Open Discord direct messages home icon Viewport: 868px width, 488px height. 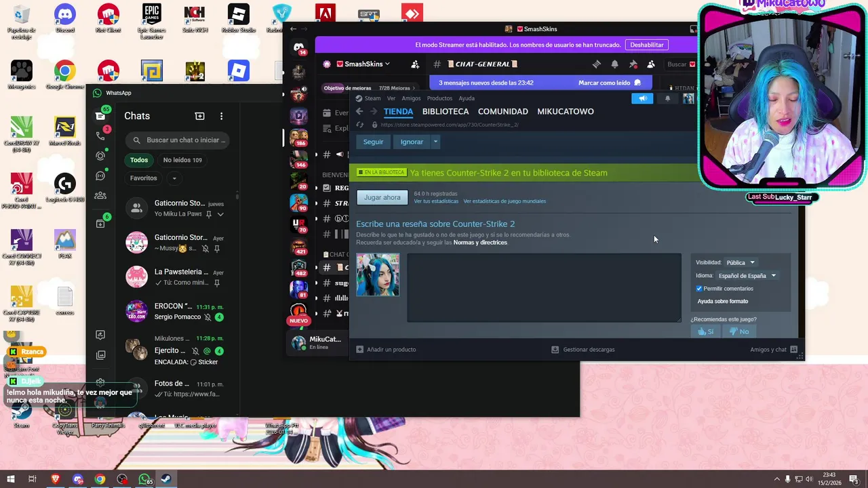[x=299, y=47]
